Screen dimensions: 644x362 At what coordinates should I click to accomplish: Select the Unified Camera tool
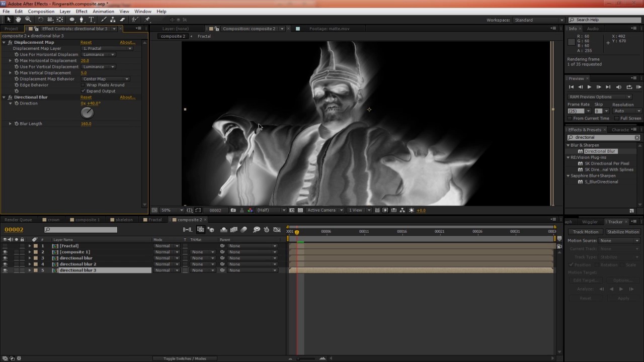pyautogui.click(x=50, y=20)
